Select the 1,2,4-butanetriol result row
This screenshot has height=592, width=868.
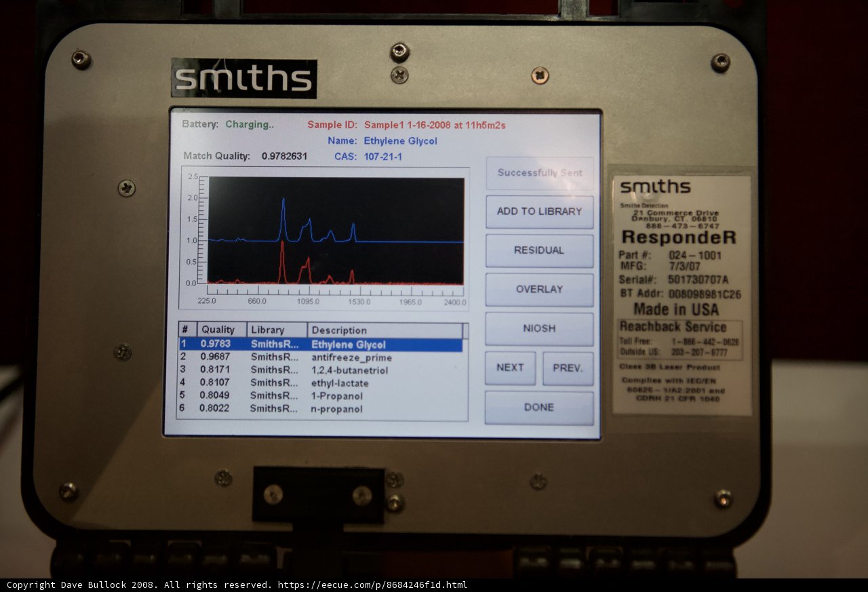(321, 370)
